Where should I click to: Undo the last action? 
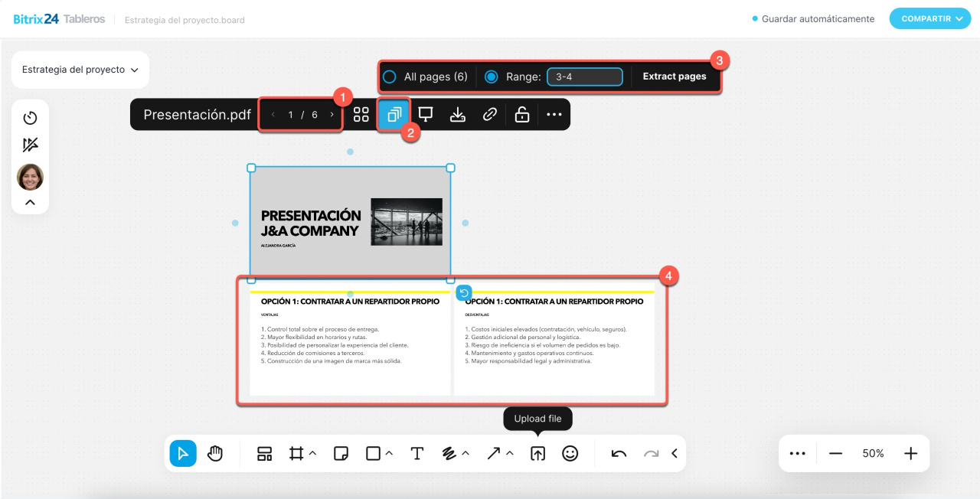619,454
